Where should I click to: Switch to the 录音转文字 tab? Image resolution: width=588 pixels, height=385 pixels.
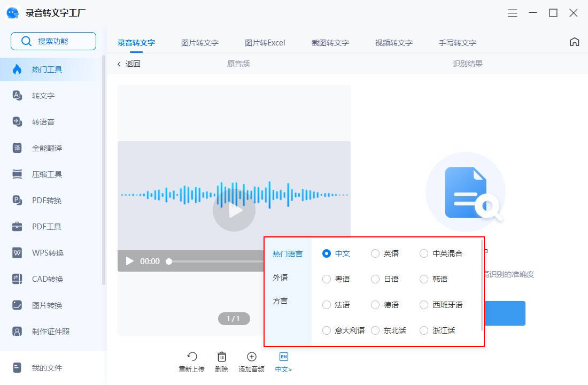(x=136, y=43)
